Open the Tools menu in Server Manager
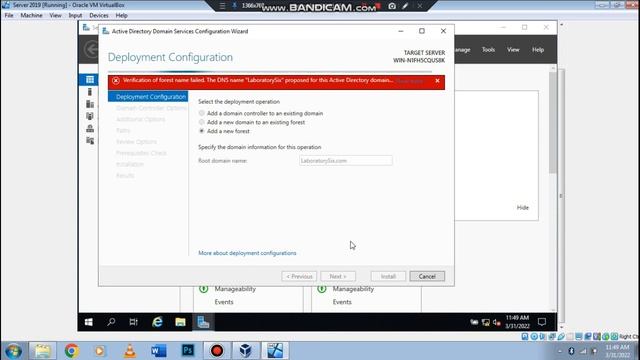Image resolution: width=640 pixels, height=360 pixels. (488, 49)
